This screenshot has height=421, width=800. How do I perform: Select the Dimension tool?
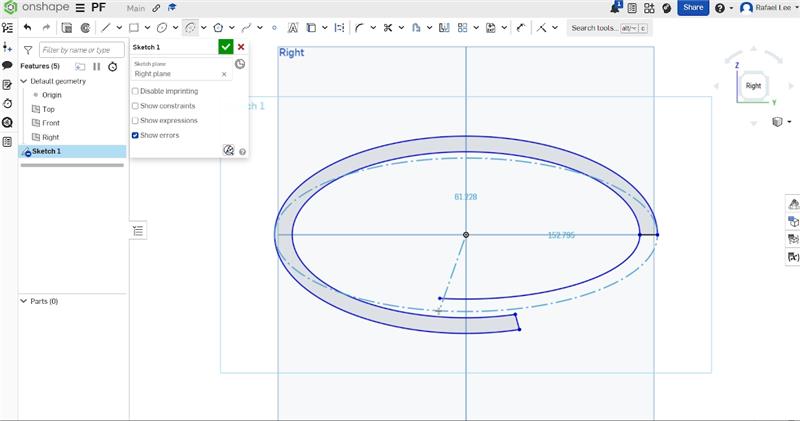coord(520,28)
